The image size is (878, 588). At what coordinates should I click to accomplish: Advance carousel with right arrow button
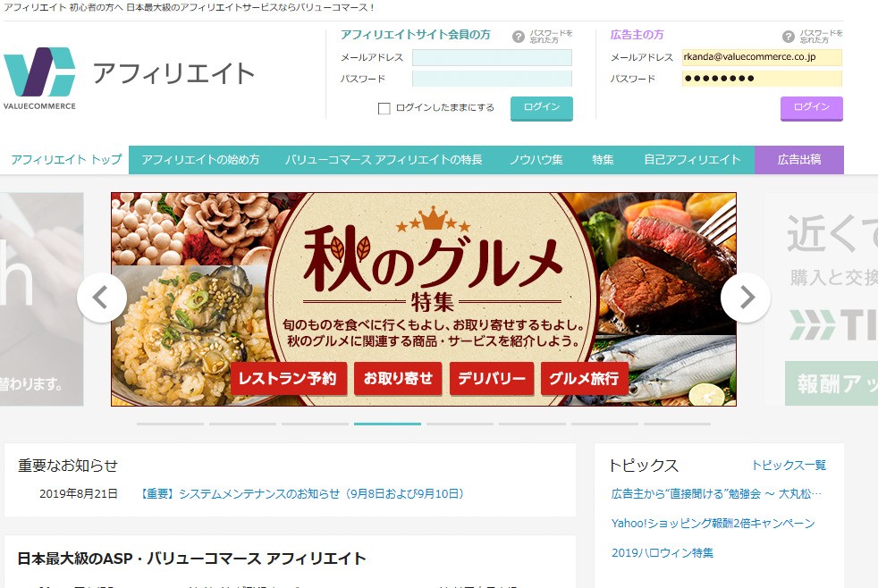(x=746, y=298)
